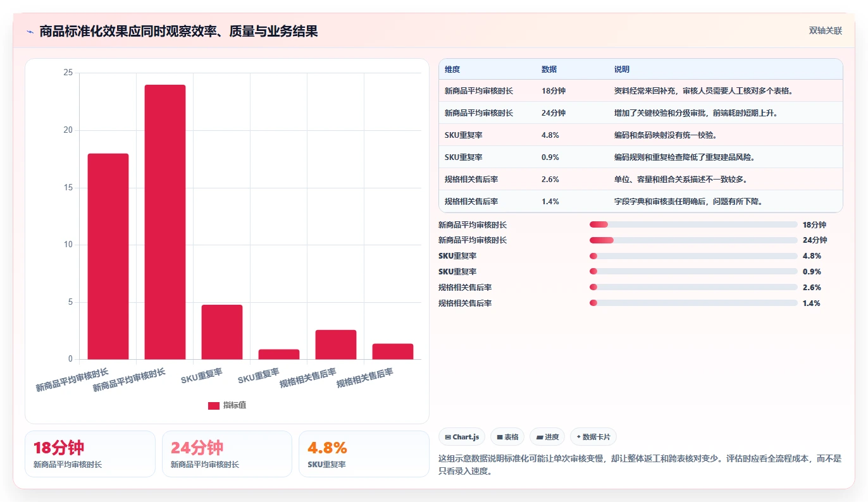The width and height of the screenshot is (868, 502).
Task: Click the 18分钟 cell in the table
Action: pos(554,91)
